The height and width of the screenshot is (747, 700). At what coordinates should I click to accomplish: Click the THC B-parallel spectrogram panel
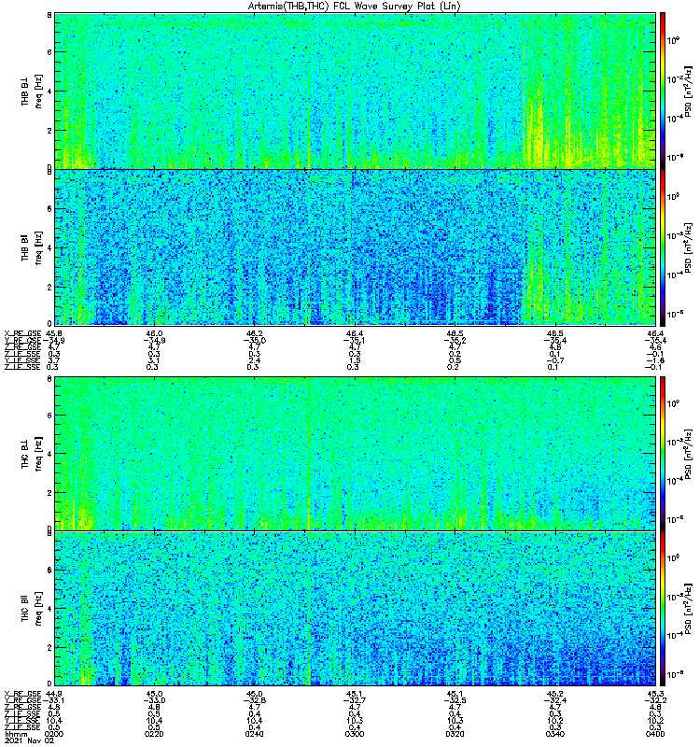click(x=355, y=609)
